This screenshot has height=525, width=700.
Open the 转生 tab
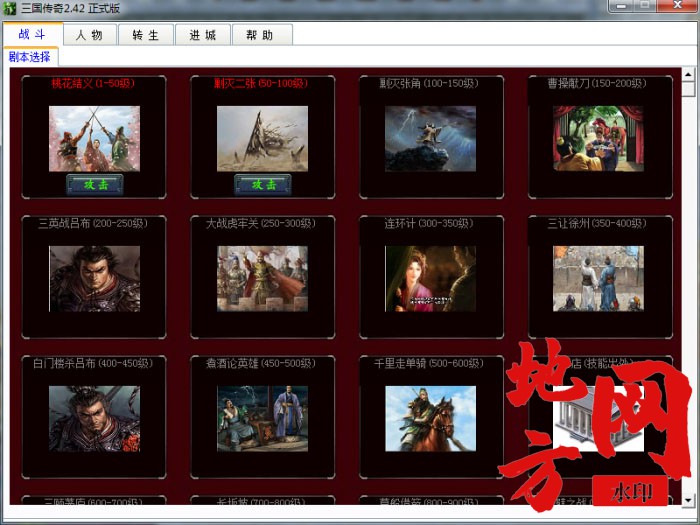(x=146, y=35)
